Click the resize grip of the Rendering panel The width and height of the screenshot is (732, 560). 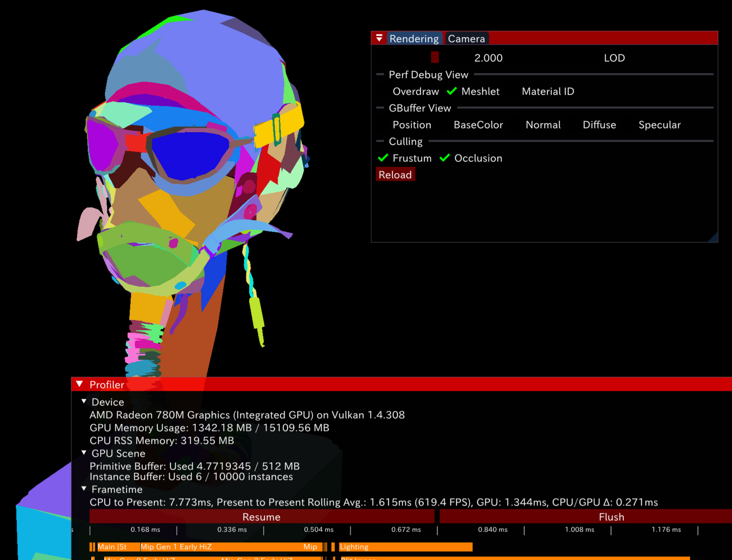coord(713,237)
